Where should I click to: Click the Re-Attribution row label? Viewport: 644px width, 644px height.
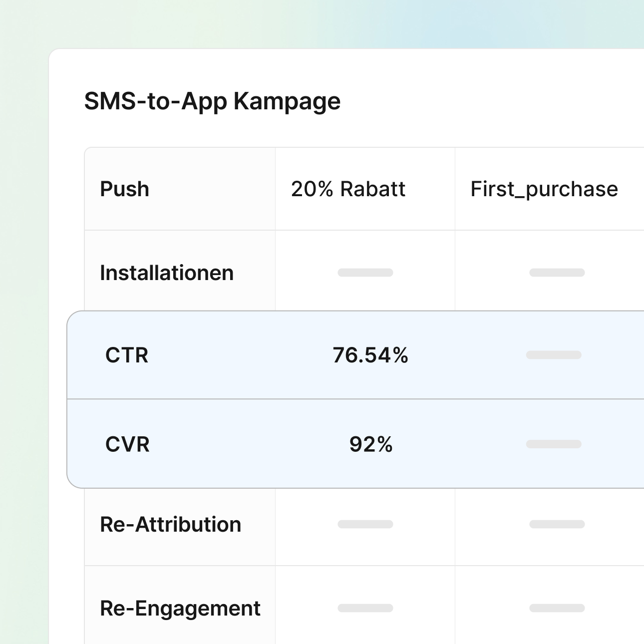(x=171, y=525)
